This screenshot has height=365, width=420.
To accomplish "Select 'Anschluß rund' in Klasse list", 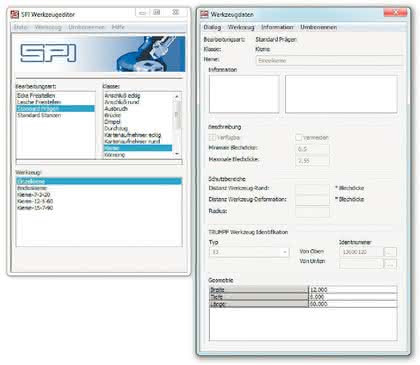I will pyautogui.click(x=122, y=102).
